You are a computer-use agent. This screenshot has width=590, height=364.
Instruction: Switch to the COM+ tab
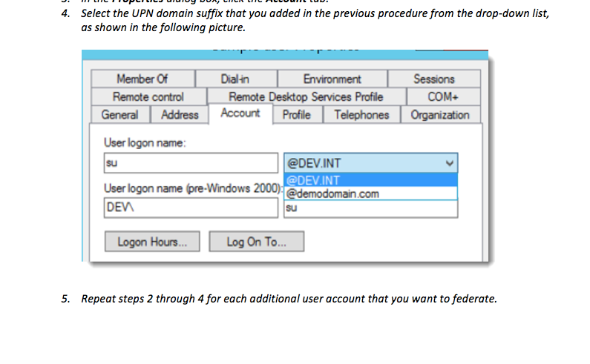point(443,97)
